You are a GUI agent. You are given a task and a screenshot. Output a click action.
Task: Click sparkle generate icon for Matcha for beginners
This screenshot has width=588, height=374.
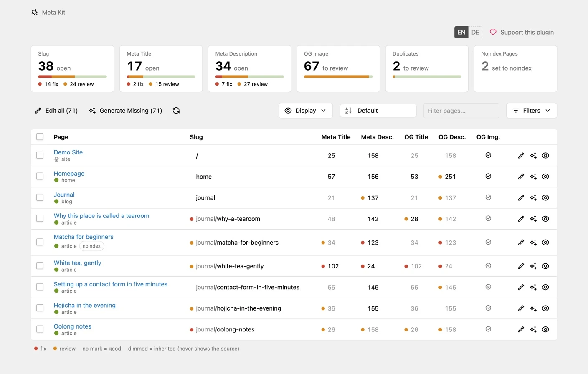[533, 243]
